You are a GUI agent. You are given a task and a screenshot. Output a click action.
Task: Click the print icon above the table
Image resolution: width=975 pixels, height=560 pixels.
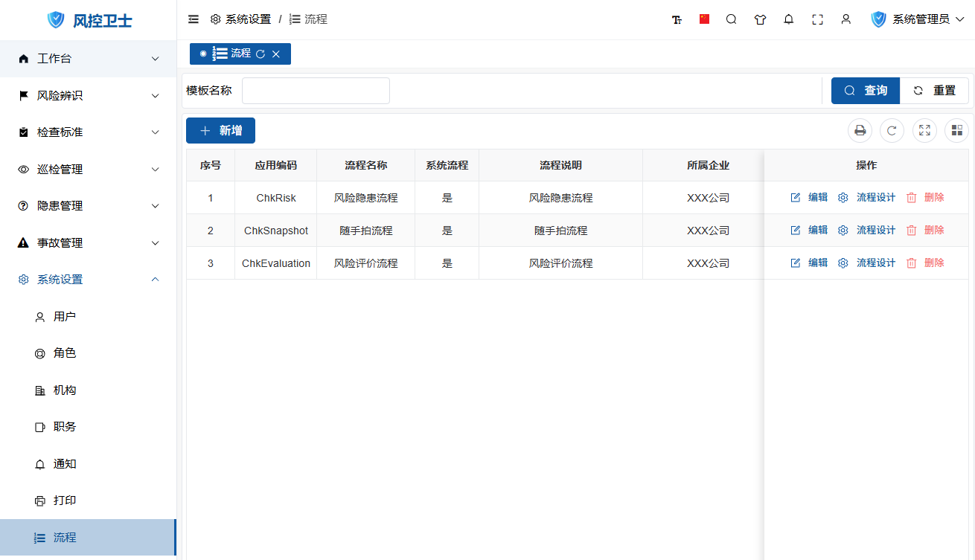860,131
